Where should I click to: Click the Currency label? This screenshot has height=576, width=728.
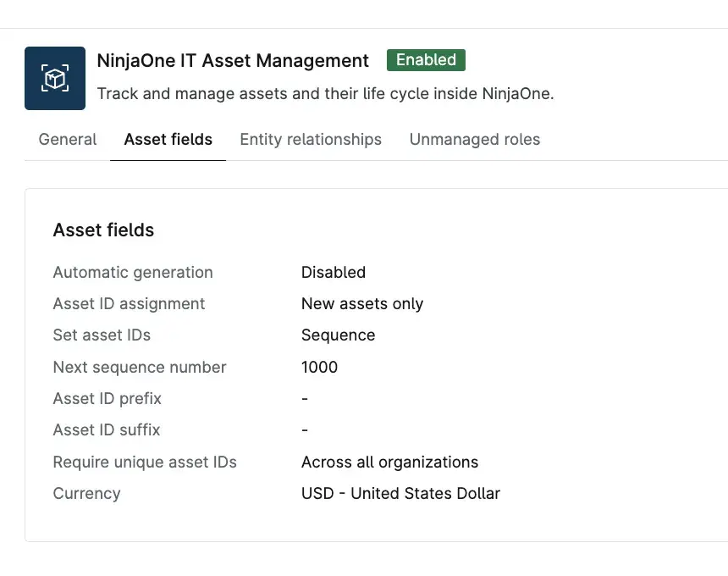point(87,493)
